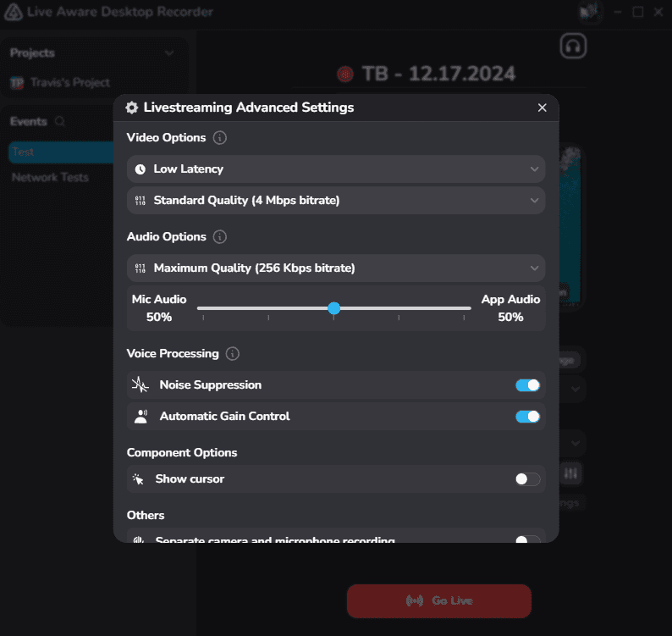Close the Livestreaming Advanced Settings dialog

tap(543, 108)
